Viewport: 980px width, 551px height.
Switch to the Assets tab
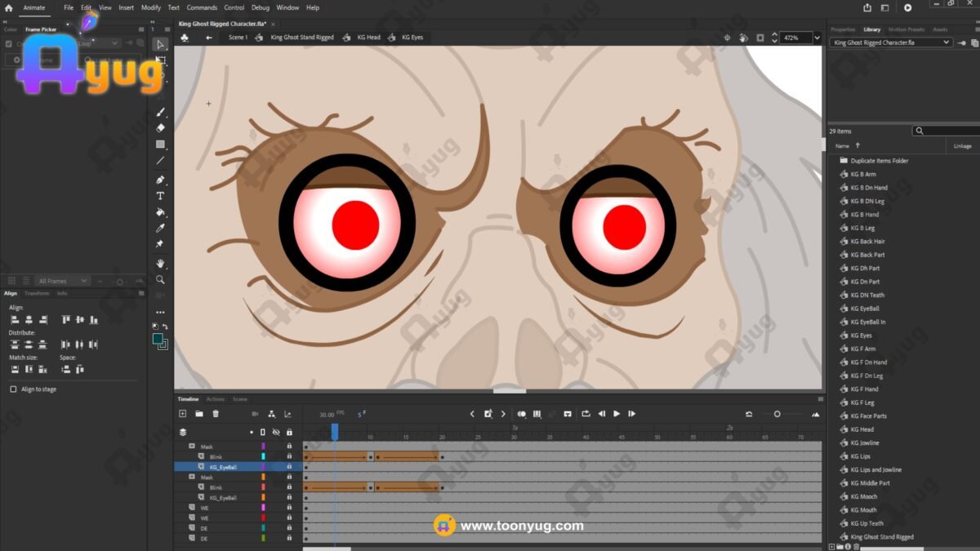click(x=940, y=29)
